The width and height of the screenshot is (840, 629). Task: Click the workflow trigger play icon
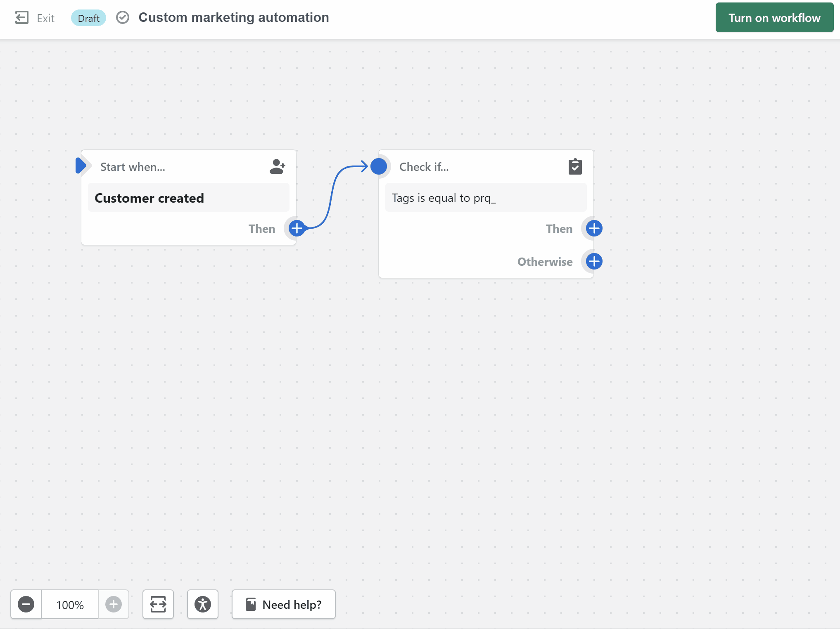click(80, 166)
